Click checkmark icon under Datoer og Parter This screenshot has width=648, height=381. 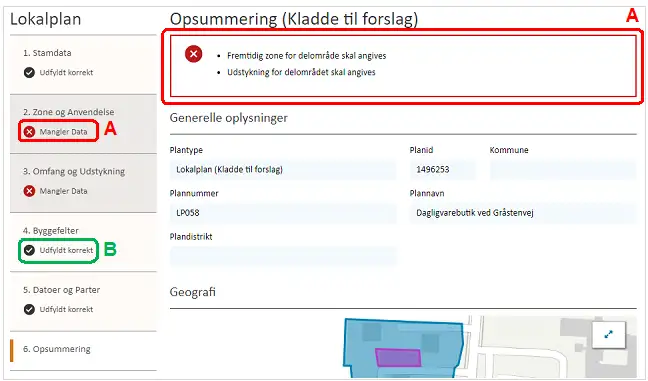point(29,309)
